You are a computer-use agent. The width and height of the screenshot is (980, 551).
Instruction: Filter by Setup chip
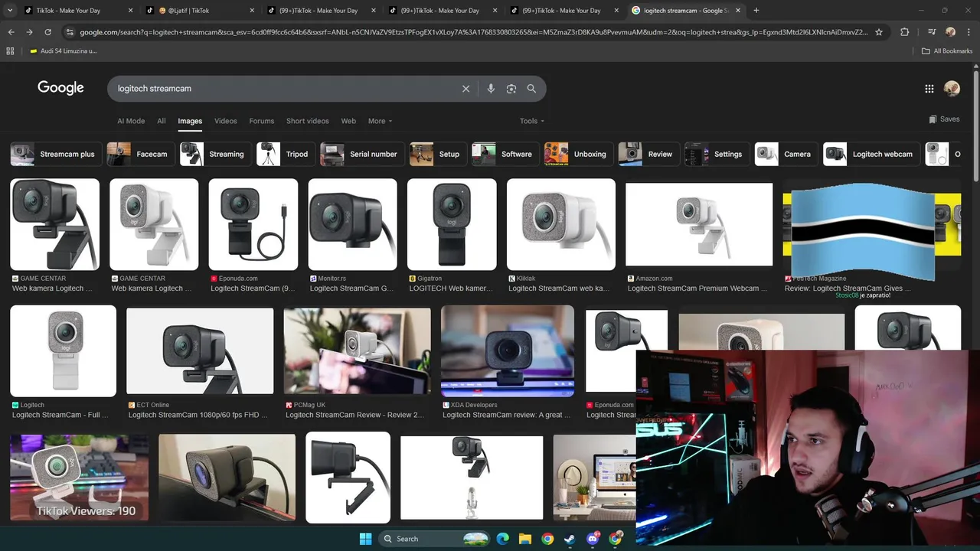(436, 154)
